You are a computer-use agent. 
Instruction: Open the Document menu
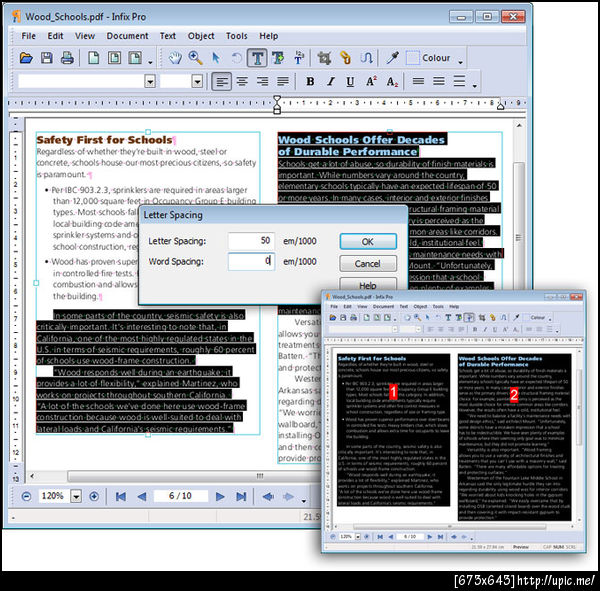coord(127,36)
